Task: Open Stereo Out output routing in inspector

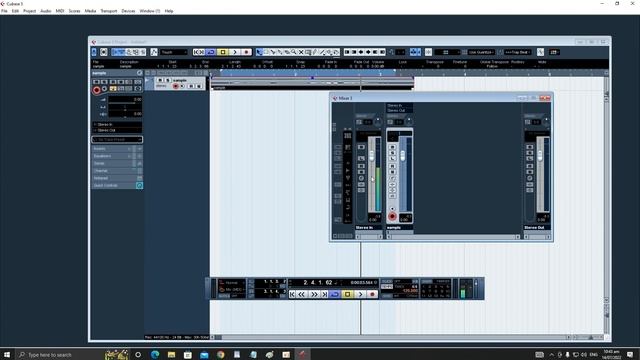Action: point(117,130)
